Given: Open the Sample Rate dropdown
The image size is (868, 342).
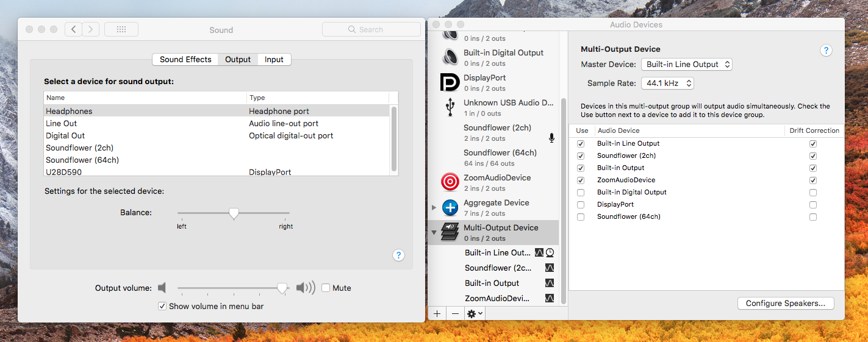Looking at the screenshot, I should click(x=667, y=83).
